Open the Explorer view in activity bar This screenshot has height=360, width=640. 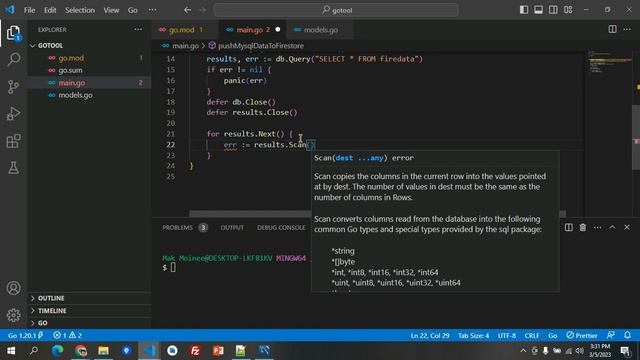coord(13,33)
